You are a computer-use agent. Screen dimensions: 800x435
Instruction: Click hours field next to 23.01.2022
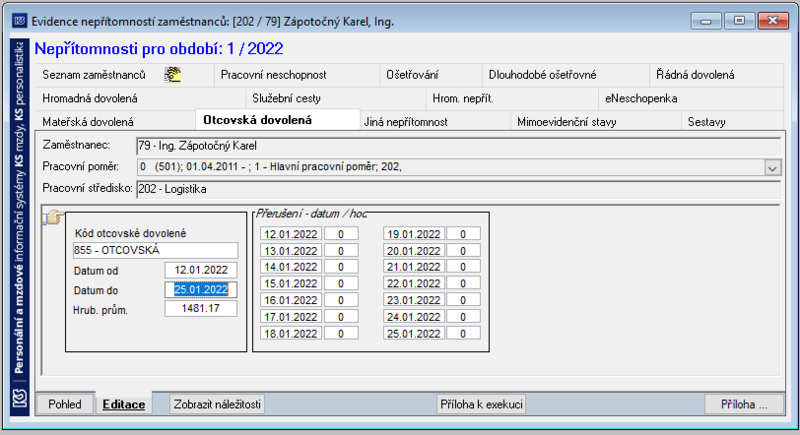coord(463,300)
